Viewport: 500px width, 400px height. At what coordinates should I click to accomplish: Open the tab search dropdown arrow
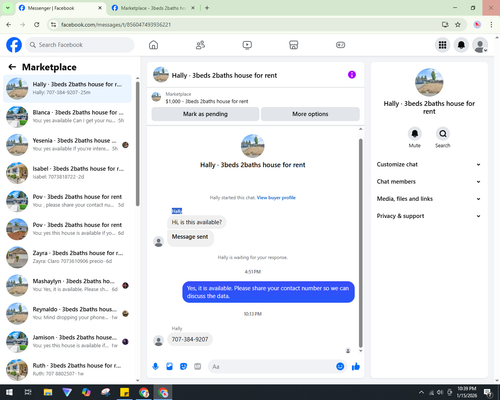[7, 8]
